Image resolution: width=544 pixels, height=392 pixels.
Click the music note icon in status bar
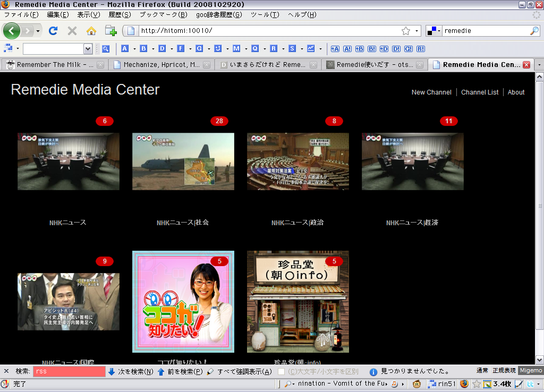[395, 384]
